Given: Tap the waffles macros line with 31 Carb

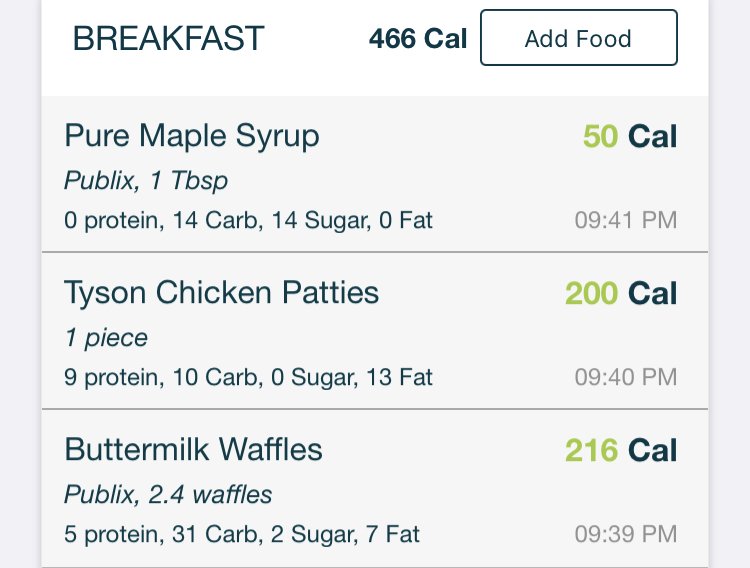Looking at the screenshot, I should [242, 535].
